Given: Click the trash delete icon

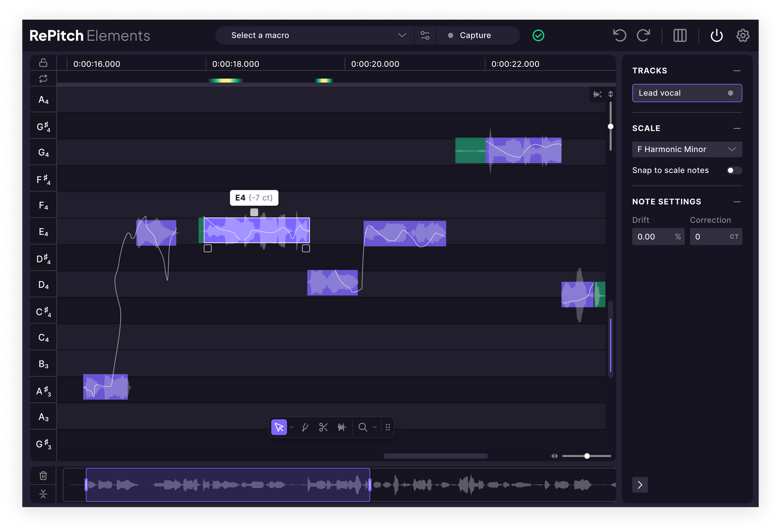Looking at the screenshot, I should coord(43,476).
